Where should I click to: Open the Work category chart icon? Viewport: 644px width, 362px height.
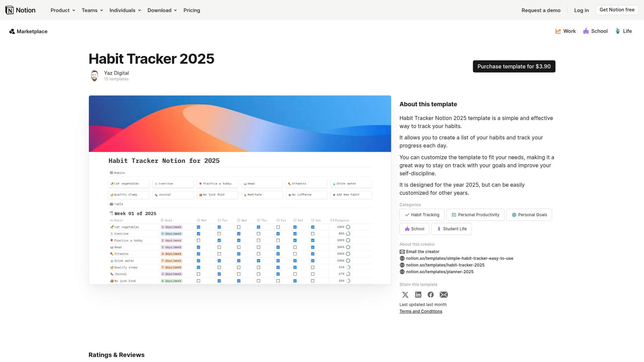(558, 31)
